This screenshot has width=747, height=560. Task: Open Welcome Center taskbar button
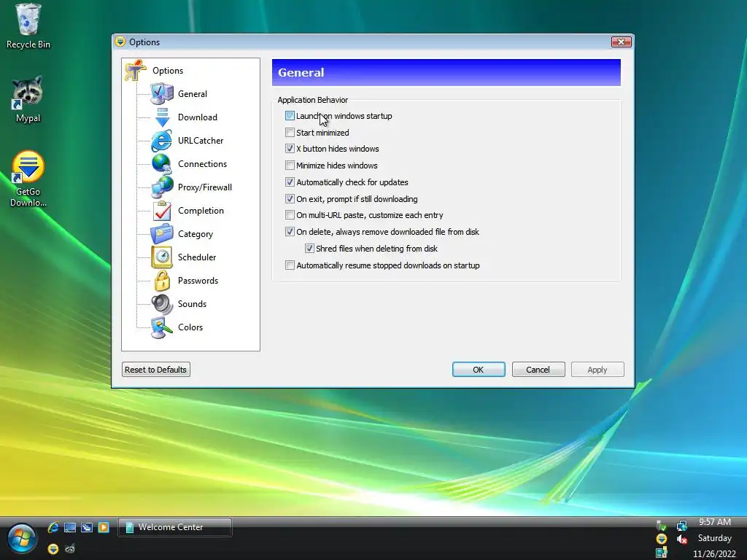coord(175,527)
